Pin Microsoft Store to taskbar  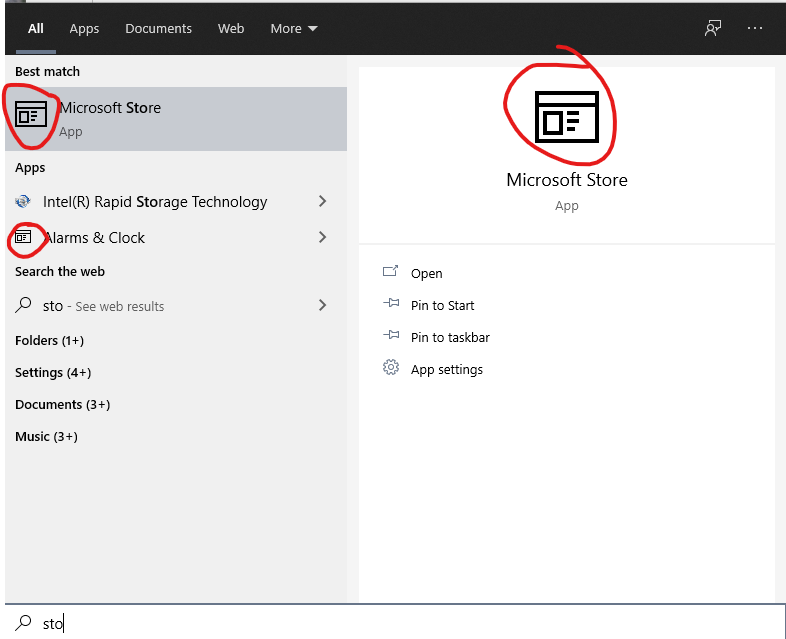[450, 337]
